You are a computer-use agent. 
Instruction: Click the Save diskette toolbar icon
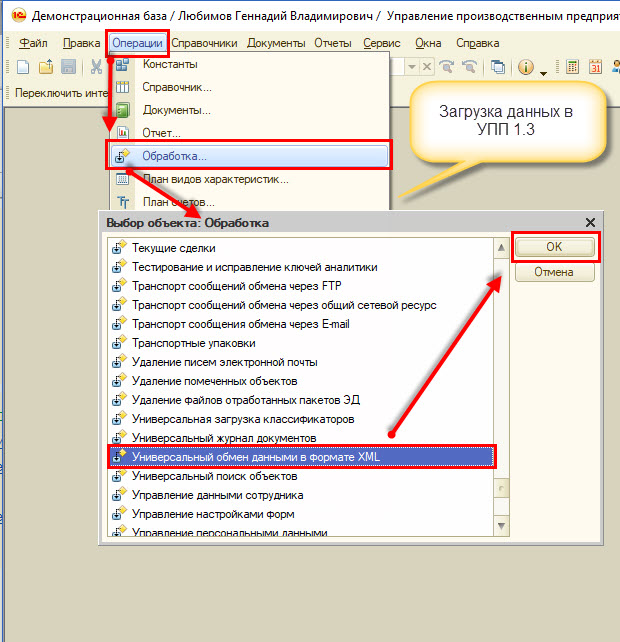click(68, 66)
